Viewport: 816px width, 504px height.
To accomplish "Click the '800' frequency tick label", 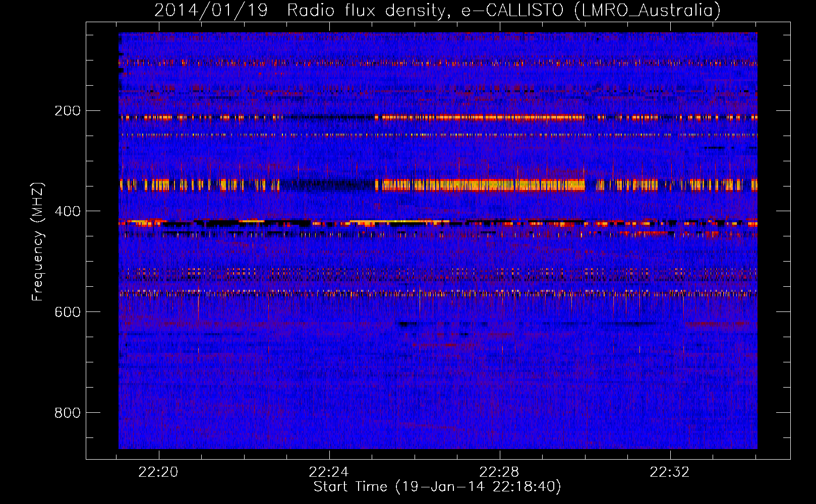I will click(68, 413).
